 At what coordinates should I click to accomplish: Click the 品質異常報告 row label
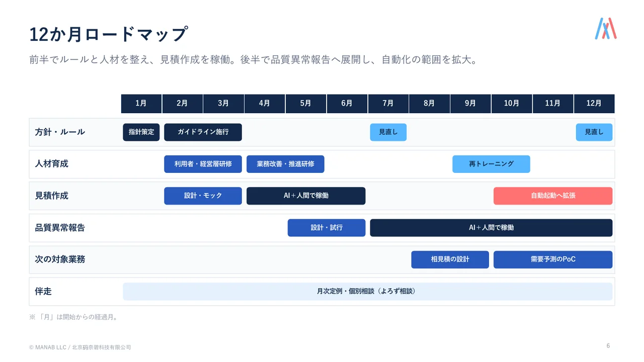point(60,228)
